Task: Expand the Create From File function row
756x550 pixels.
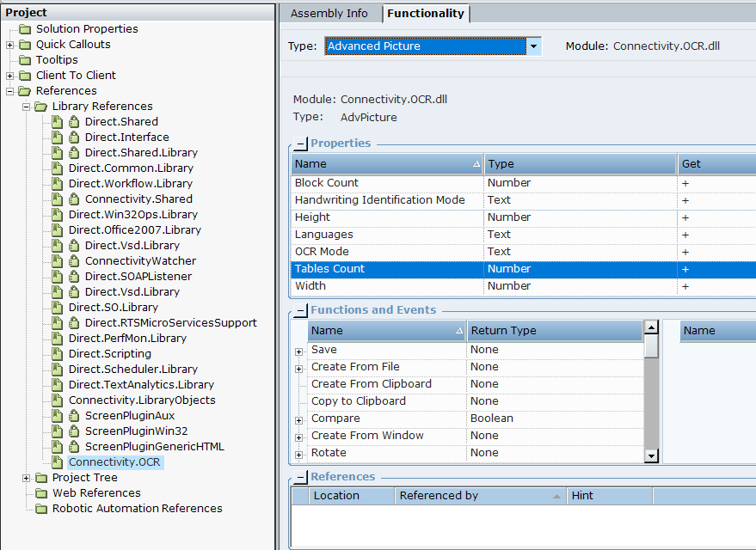Action: coord(299,368)
